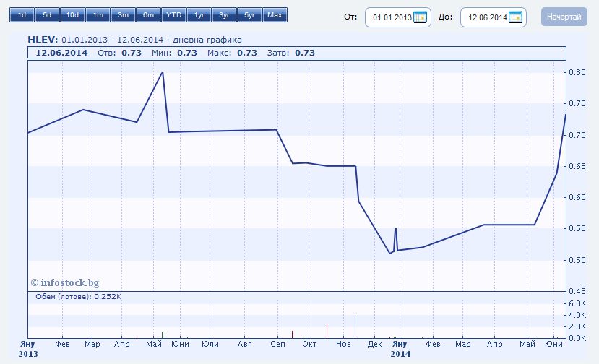Image resolution: width=599 pixels, height=364 pixels.
Task: Click the 0.50 price axis label
Action: [x=577, y=260]
